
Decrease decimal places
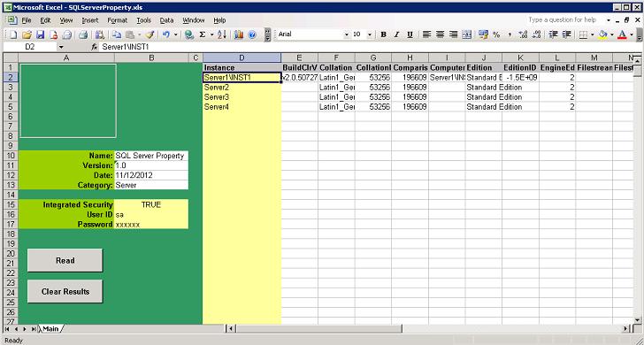coord(536,34)
